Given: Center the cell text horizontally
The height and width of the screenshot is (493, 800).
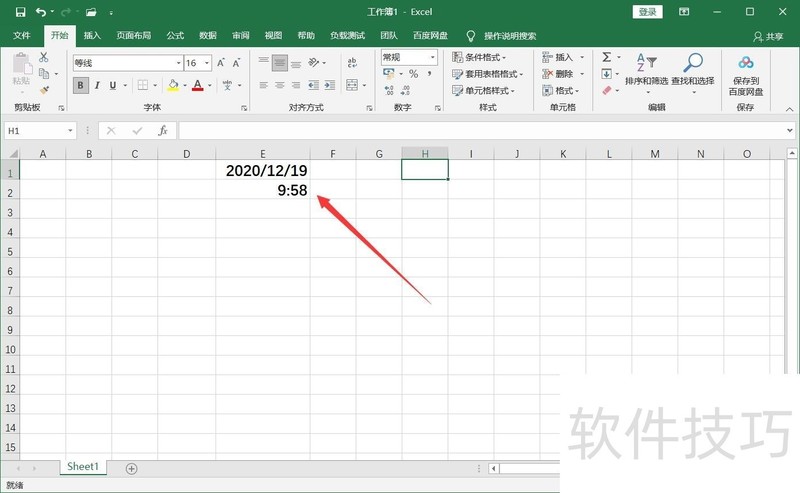Looking at the screenshot, I should [x=280, y=85].
